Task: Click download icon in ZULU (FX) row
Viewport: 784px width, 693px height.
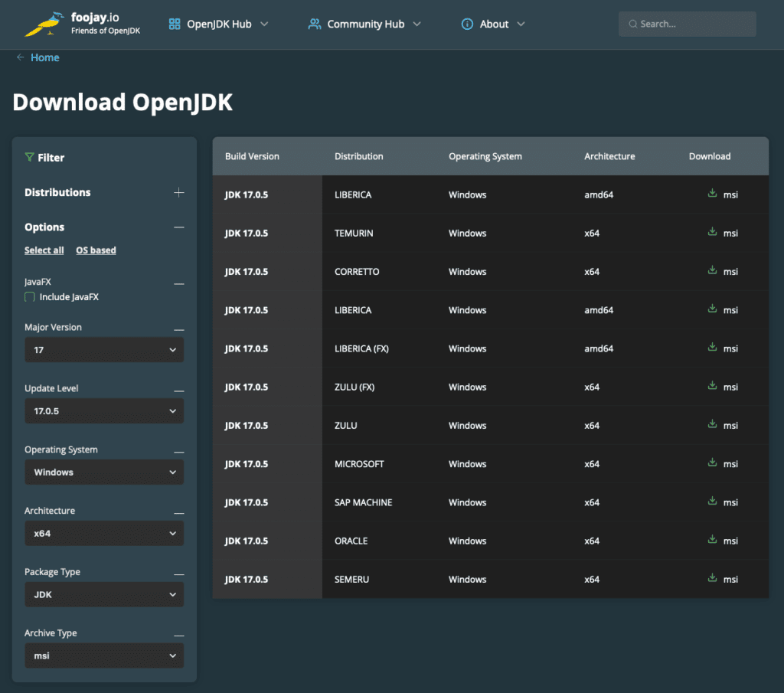Action: click(x=712, y=386)
